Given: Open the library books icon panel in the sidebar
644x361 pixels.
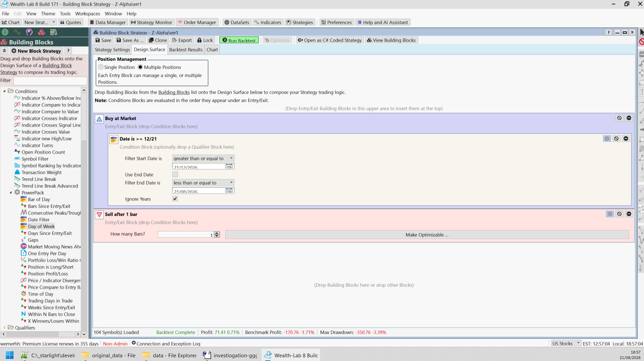Looking at the screenshot, I should click(x=53, y=32).
